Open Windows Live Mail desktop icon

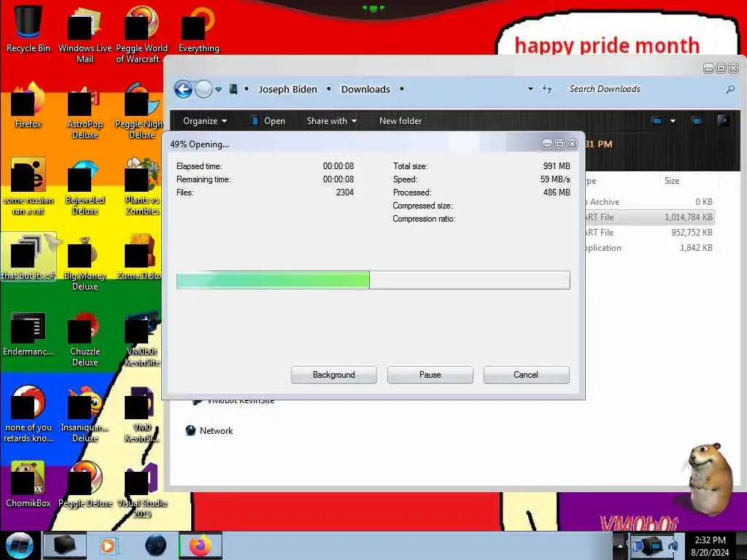coord(85,34)
